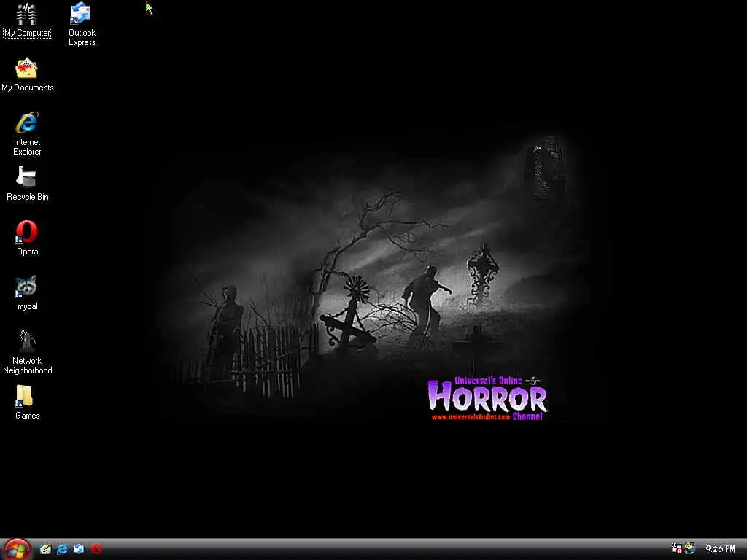Screen dimensions: 747x560
Task: Click the 'Network Neighborhood' label text
Action: point(27,366)
